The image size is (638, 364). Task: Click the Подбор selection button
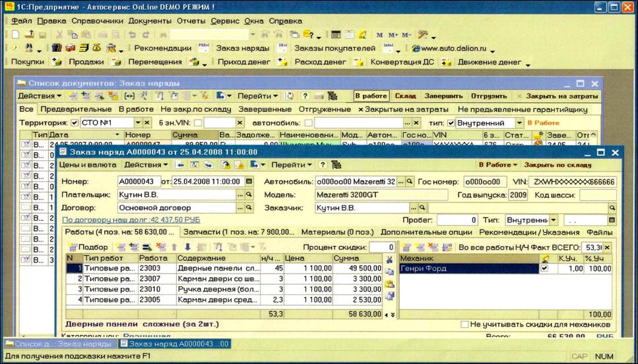click(x=89, y=247)
